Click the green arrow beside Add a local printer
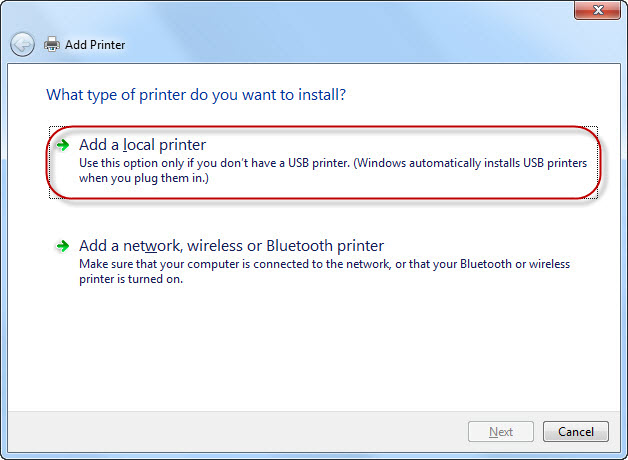 pyautogui.click(x=62, y=145)
